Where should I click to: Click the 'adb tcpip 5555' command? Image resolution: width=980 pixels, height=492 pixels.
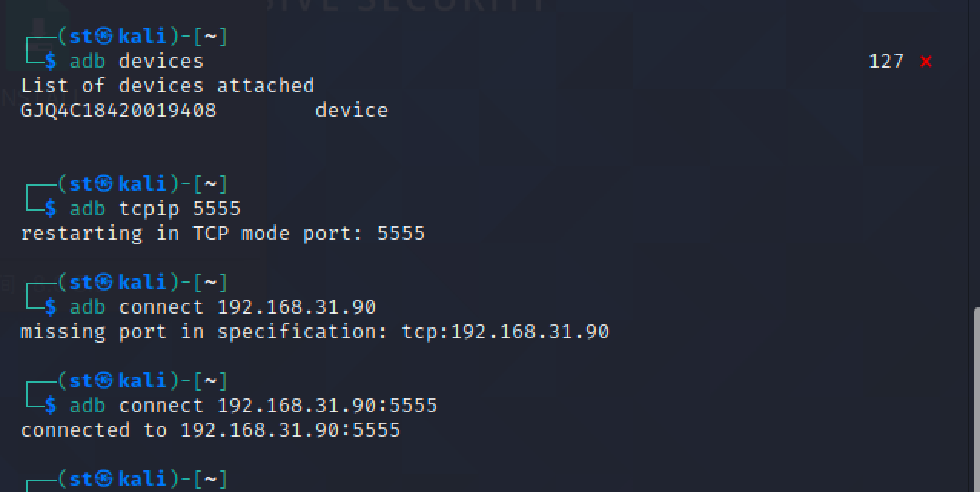point(155,208)
